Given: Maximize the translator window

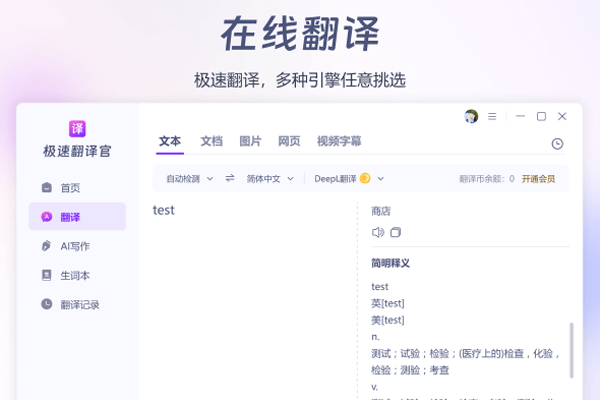Looking at the screenshot, I should (x=541, y=116).
